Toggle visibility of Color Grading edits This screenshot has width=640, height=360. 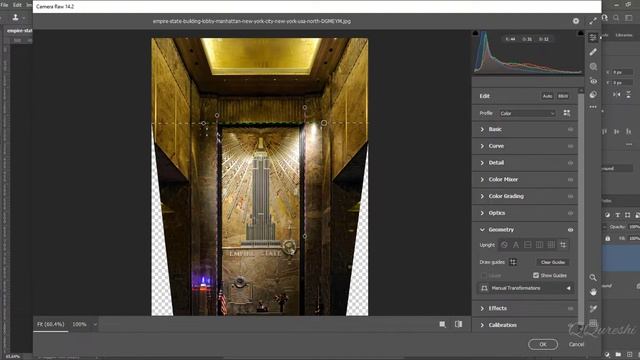(570, 196)
